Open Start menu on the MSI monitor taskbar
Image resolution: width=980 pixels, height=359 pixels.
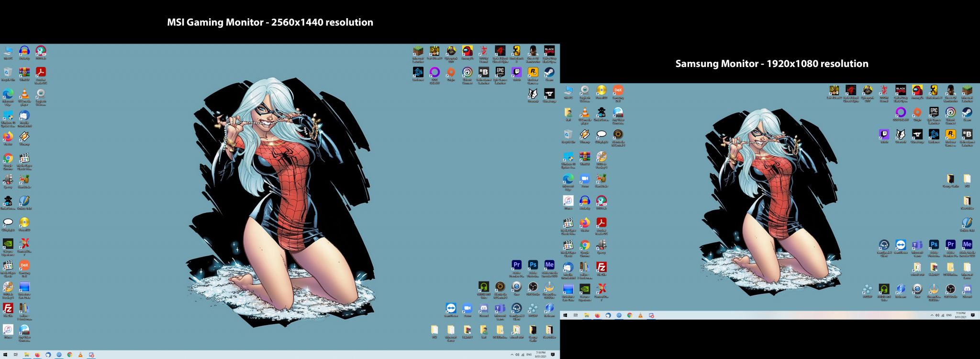click(x=4, y=355)
